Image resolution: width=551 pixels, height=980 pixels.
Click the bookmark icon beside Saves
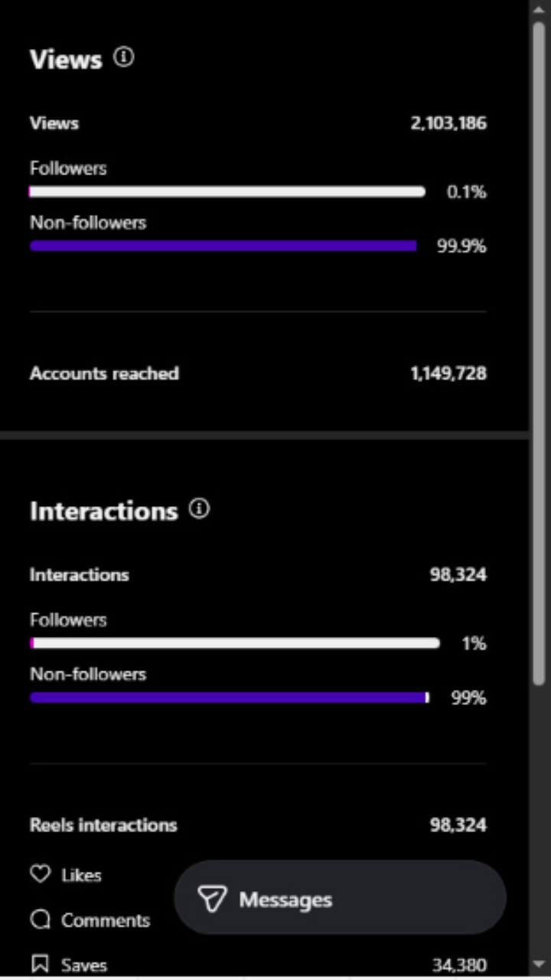(40, 965)
